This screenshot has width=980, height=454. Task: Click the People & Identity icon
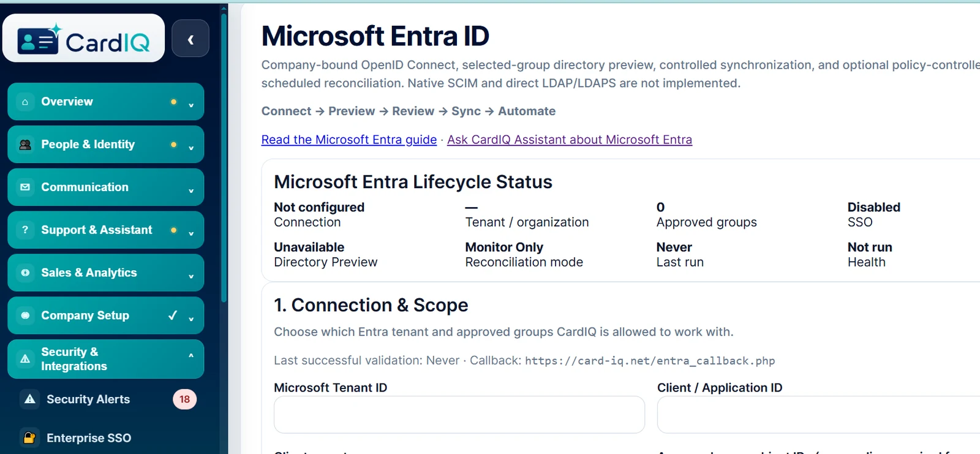pos(25,145)
